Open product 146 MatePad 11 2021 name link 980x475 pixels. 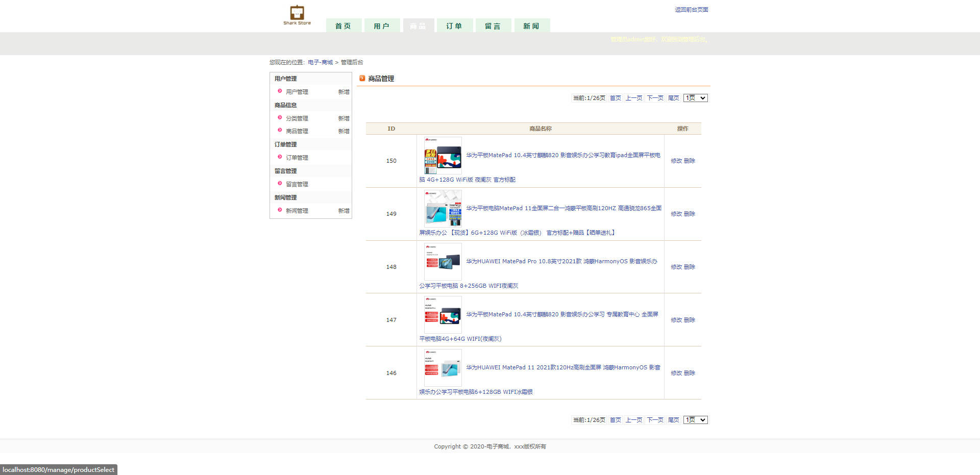point(563,367)
